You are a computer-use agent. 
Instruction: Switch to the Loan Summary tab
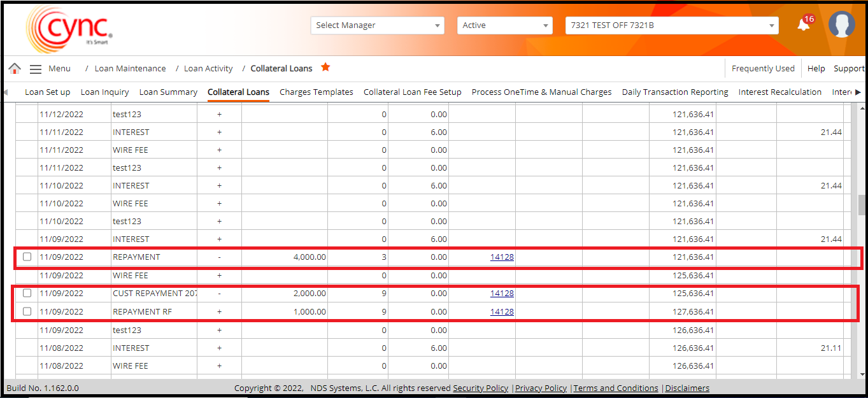click(x=168, y=92)
